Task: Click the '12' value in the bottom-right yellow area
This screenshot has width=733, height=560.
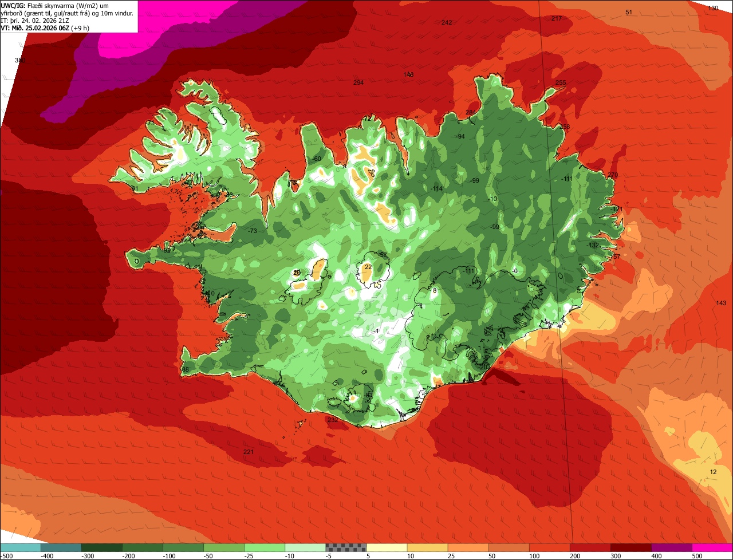Action: (x=713, y=472)
